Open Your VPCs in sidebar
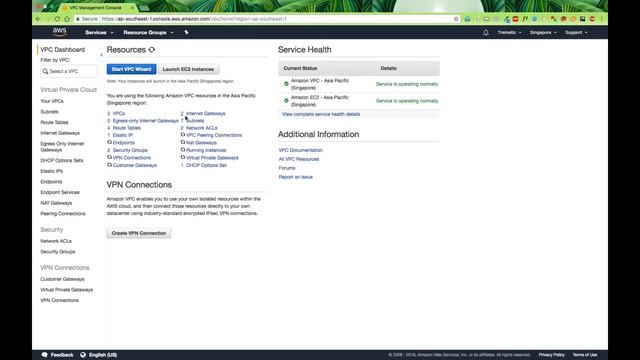The image size is (640, 360). [52, 101]
